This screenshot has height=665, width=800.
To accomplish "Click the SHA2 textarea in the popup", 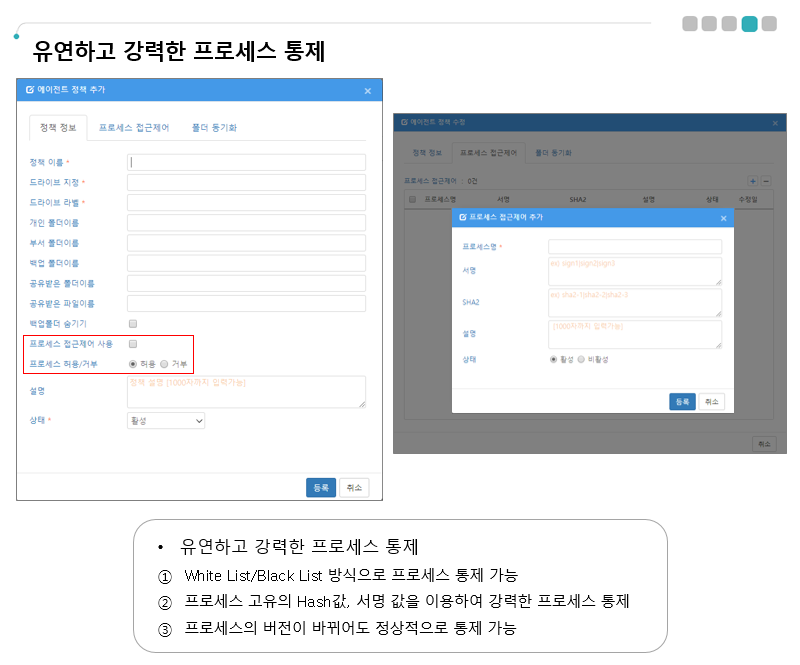I will tap(635, 303).
